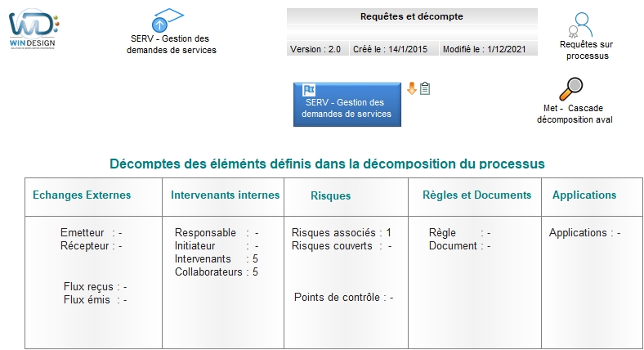Image resolution: width=644 pixels, height=350 pixels.
Task: Select the 'Risques couverts' row
Action: click(x=342, y=245)
